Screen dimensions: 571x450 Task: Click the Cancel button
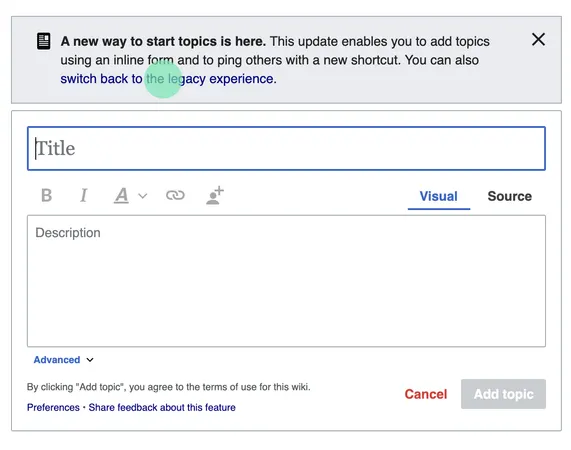[426, 394]
